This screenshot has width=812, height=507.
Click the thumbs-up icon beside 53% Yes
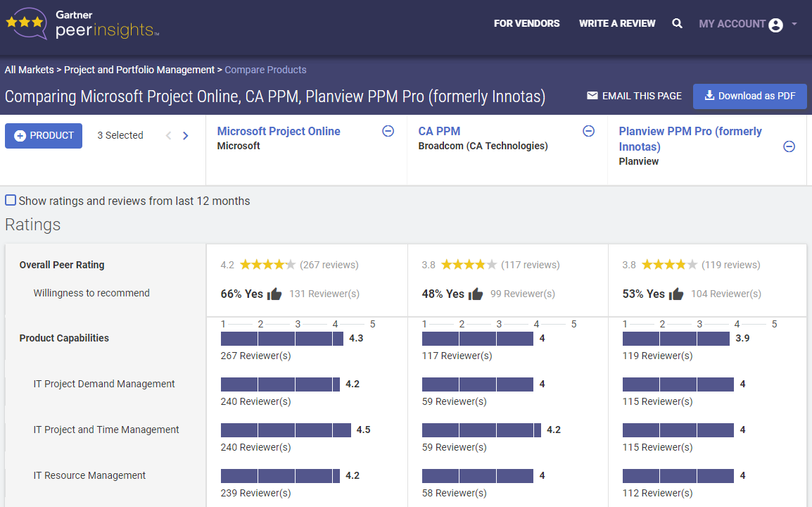675,294
